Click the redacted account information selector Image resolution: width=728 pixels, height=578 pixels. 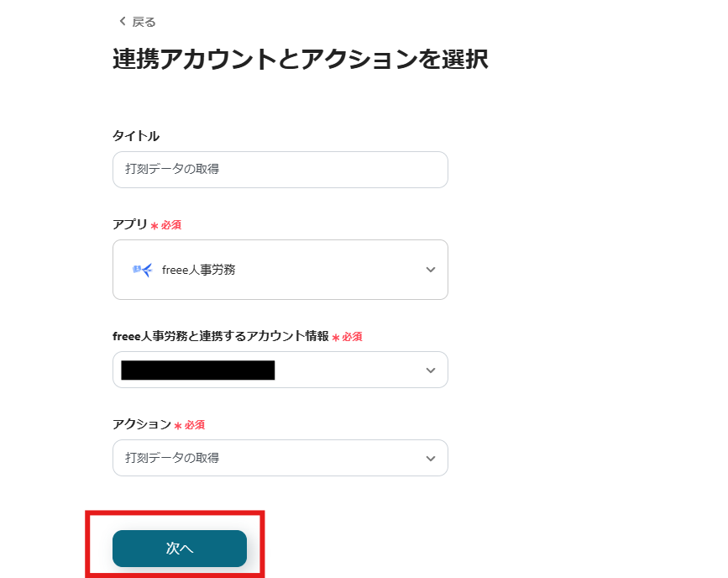(280, 370)
